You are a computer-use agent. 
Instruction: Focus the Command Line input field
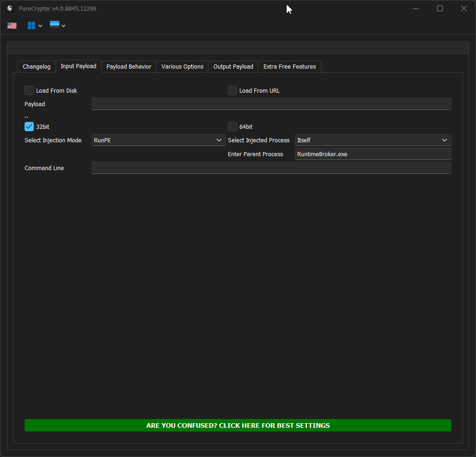coord(271,168)
